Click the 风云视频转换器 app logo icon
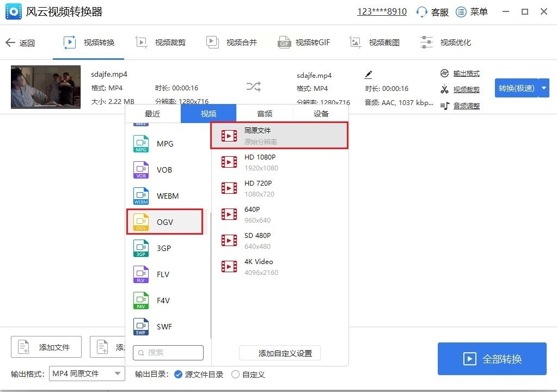 [x=14, y=12]
